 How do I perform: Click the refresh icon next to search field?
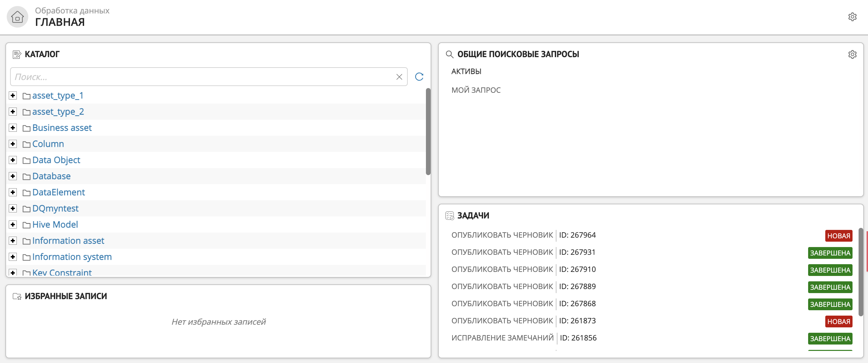(x=419, y=76)
